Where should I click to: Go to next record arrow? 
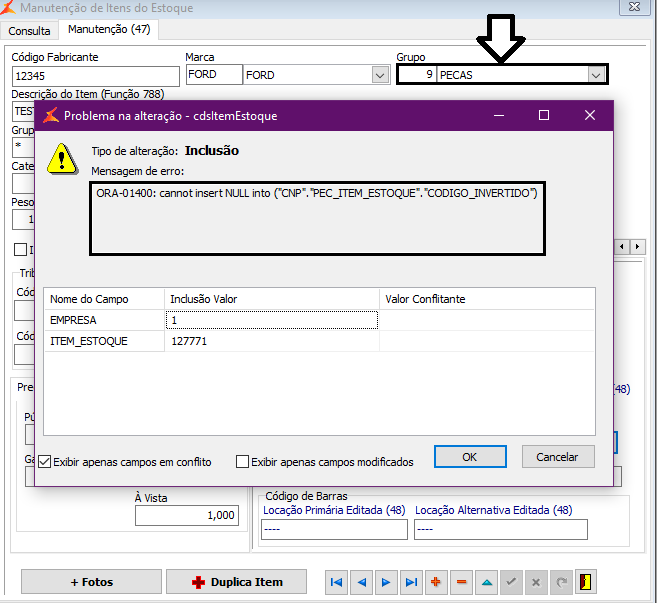point(386,582)
